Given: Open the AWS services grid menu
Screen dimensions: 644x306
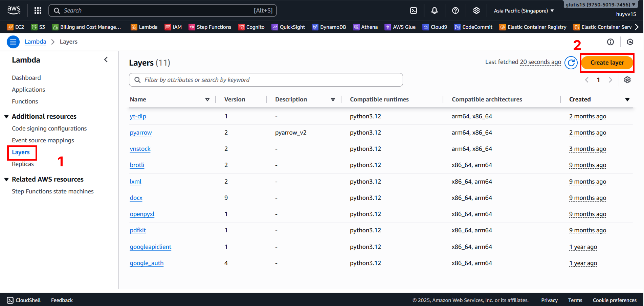Looking at the screenshot, I should [38, 10].
